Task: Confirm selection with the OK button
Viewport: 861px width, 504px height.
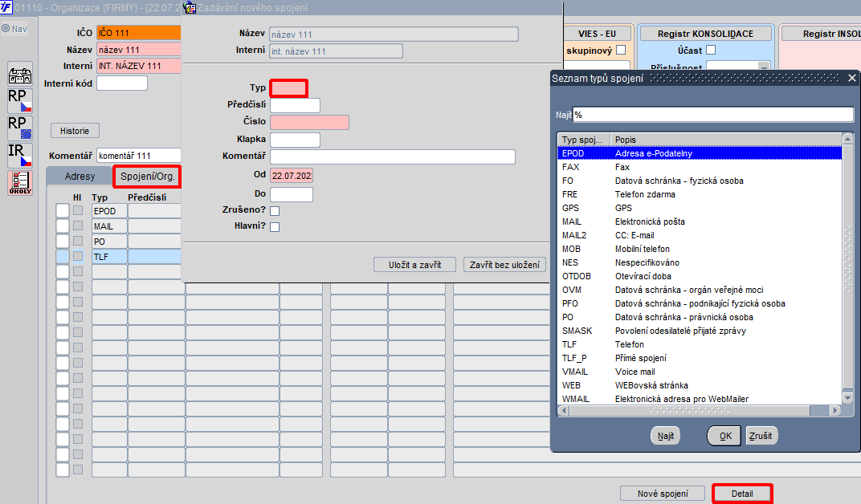Action: pos(724,436)
